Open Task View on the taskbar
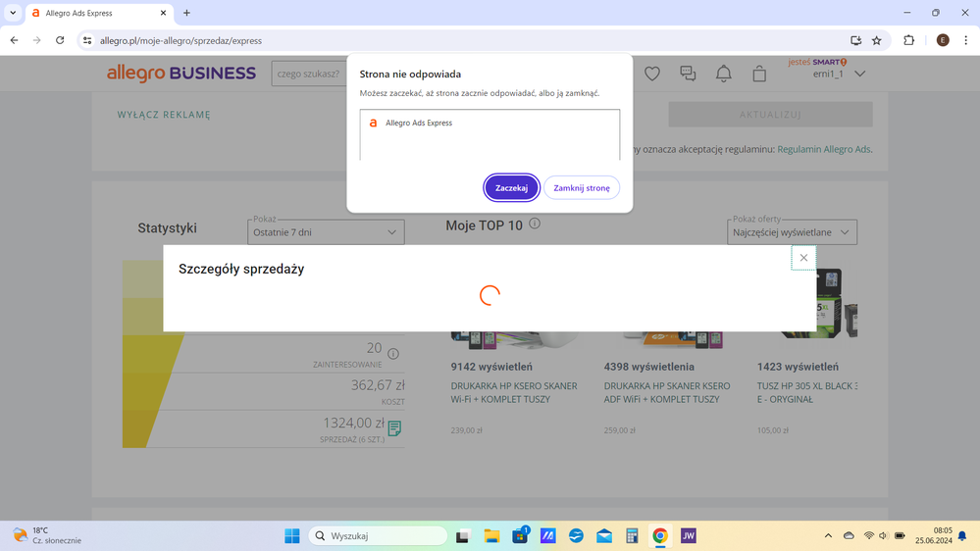Screen dimensions: 980x551 [x=462, y=536]
